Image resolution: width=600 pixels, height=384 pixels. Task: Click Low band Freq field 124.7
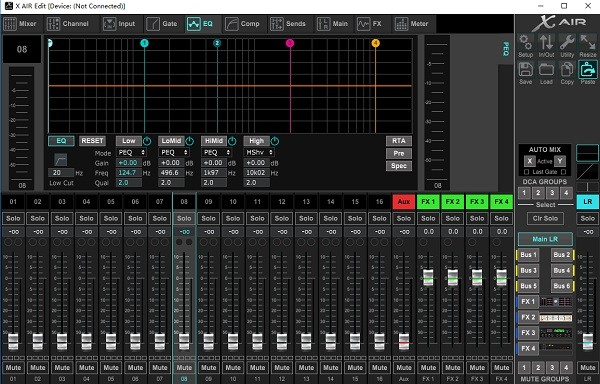[x=129, y=173]
